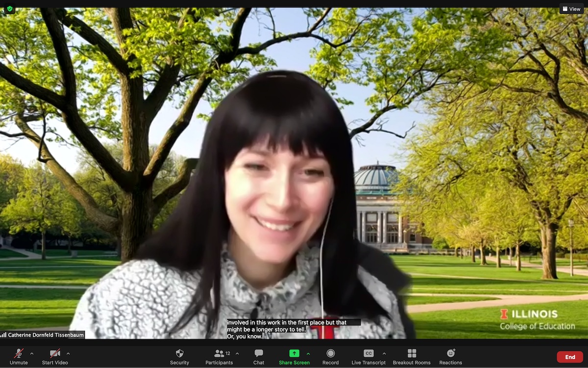This screenshot has height=368, width=588.
Task: Toggle Live Transcript captions
Action: pos(368,356)
